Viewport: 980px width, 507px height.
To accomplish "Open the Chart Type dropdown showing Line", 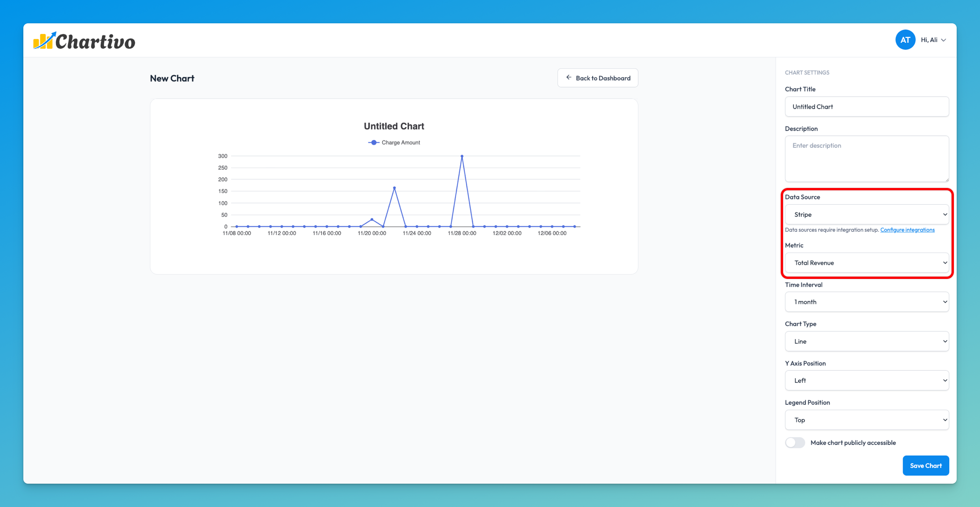I will click(x=867, y=341).
